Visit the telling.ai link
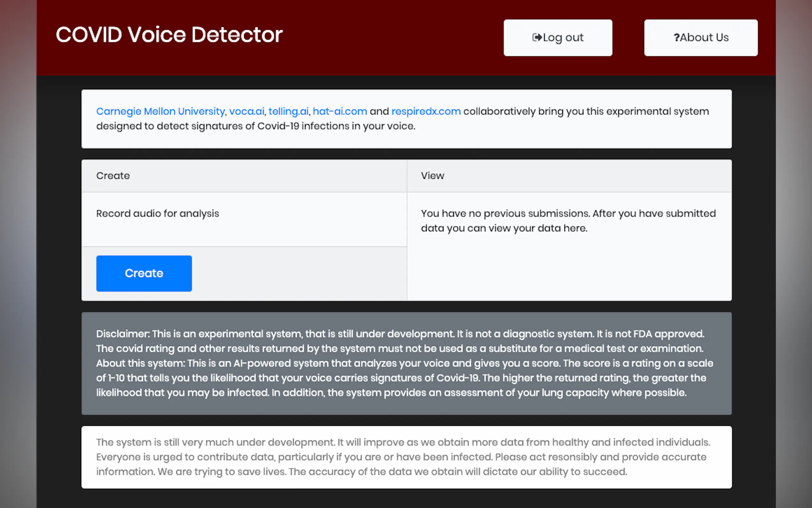 click(x=288, y=111)
